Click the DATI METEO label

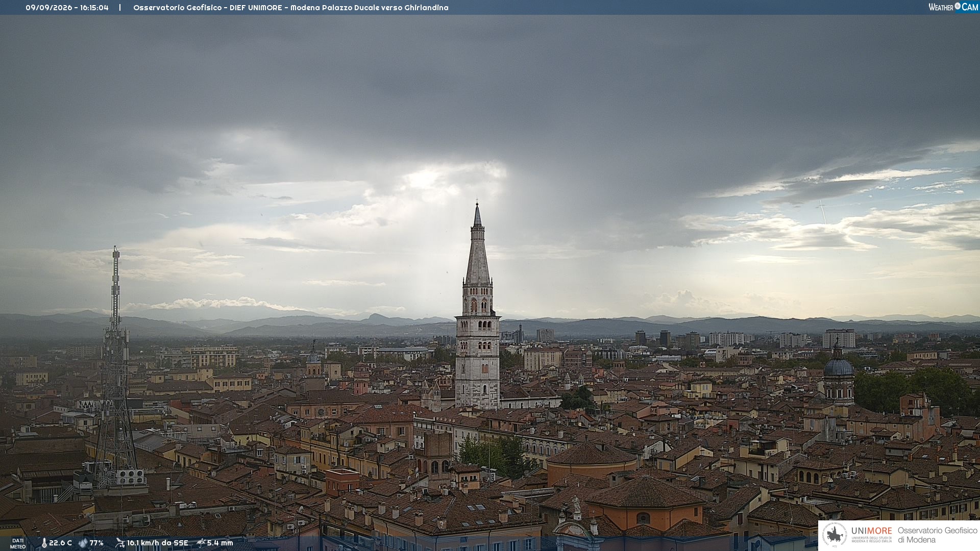[x=18, y=543]
